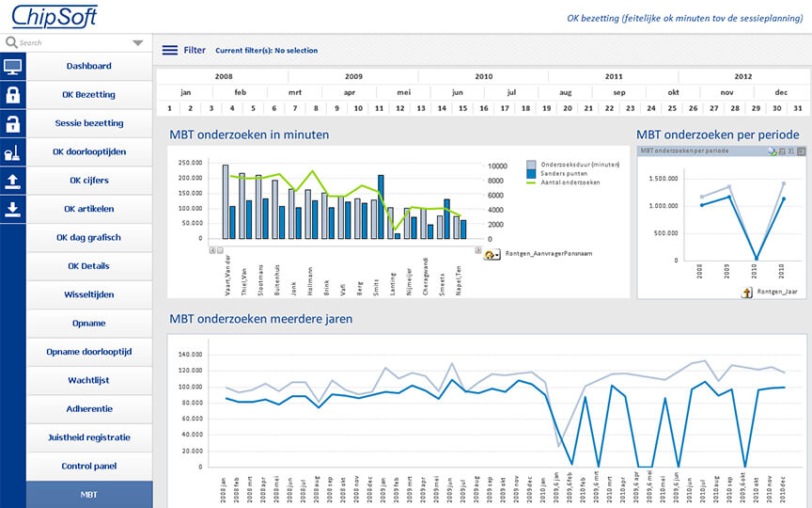
Task: Select year 2009 in the timeline
Action: coord(353,76)
